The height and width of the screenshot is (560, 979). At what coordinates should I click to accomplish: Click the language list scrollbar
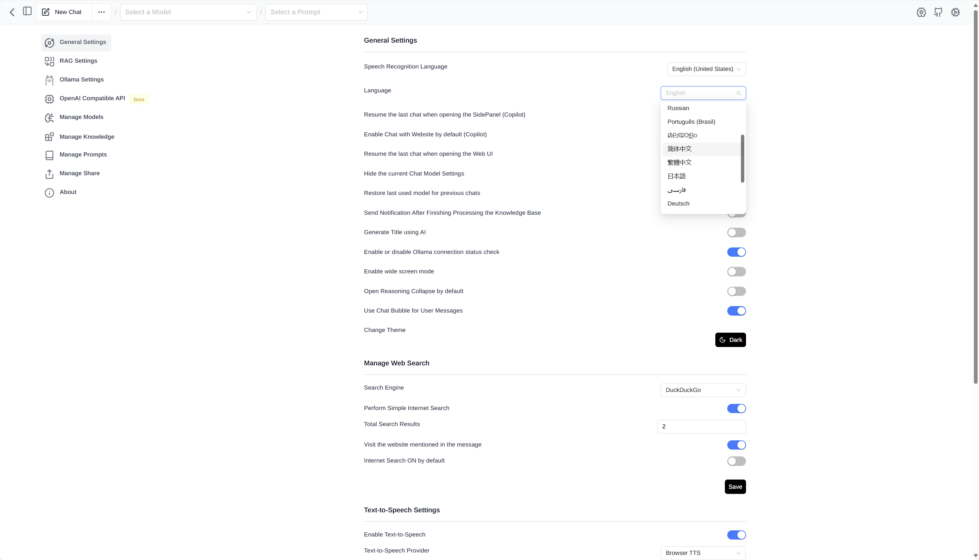tap(742, 158)
